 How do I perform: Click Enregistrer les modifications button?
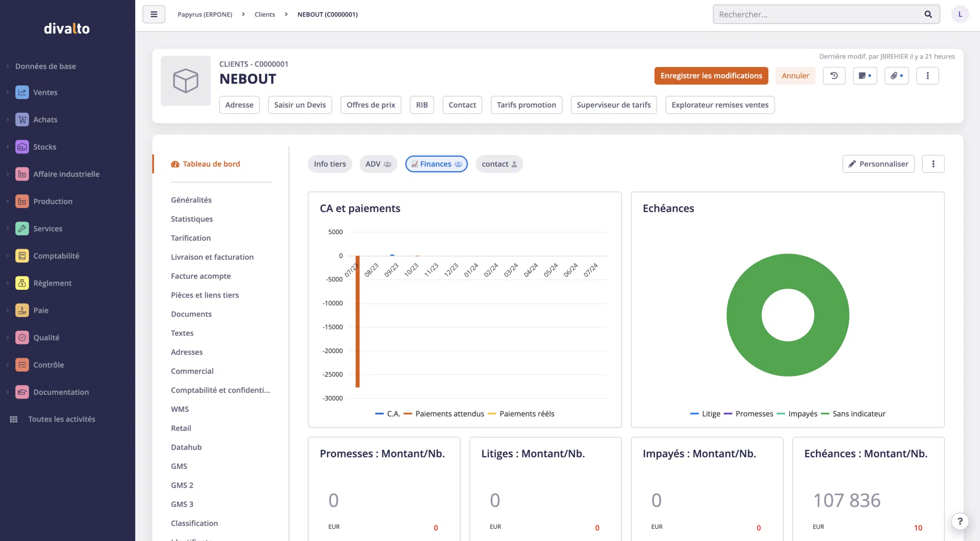pyautogui.click(x=711, y=76)
